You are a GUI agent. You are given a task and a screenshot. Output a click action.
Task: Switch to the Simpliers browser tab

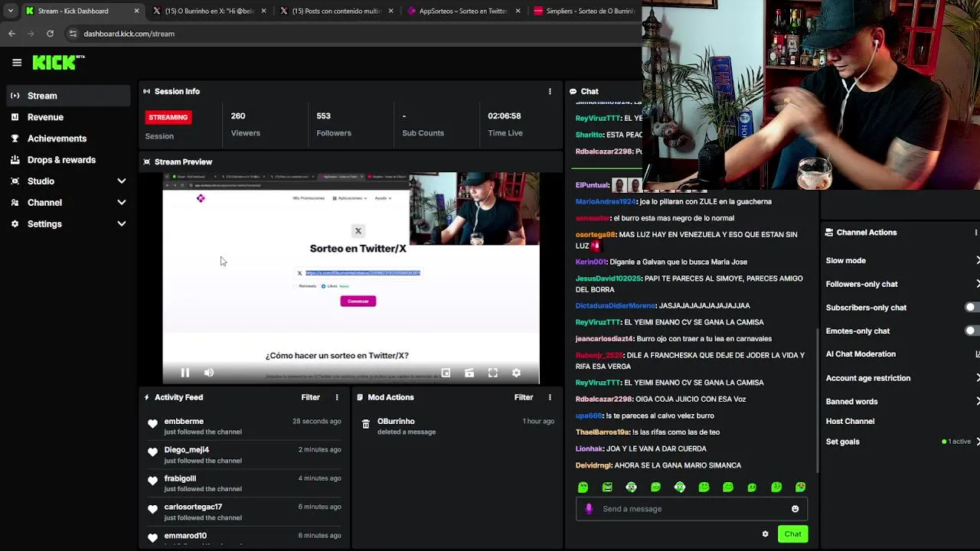coord(584,11)
